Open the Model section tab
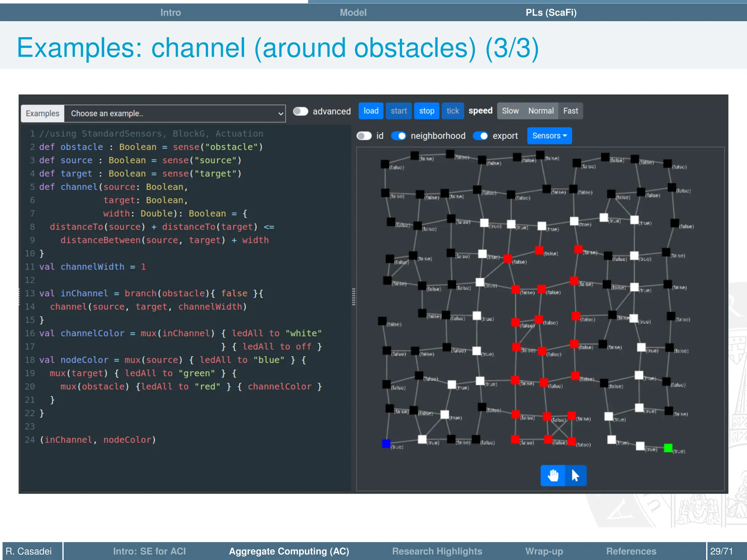The width and height of the screenshot is (747, 560). (x=353, y=12)
